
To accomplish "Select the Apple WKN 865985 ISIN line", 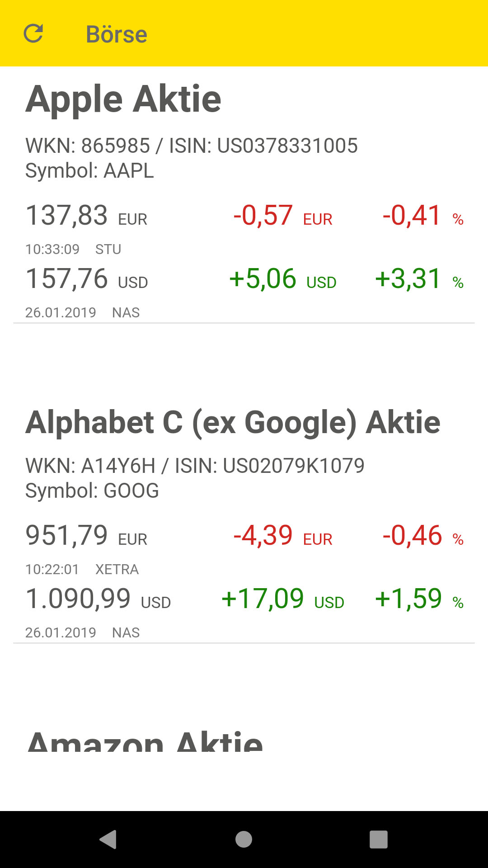I will [191, 146].
